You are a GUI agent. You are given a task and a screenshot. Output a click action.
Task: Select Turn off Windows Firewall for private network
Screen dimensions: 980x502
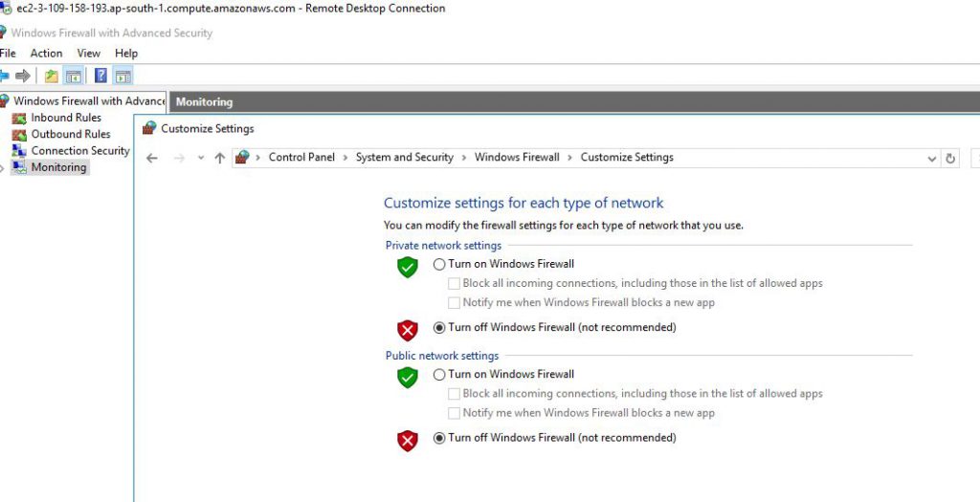(439, 327)
